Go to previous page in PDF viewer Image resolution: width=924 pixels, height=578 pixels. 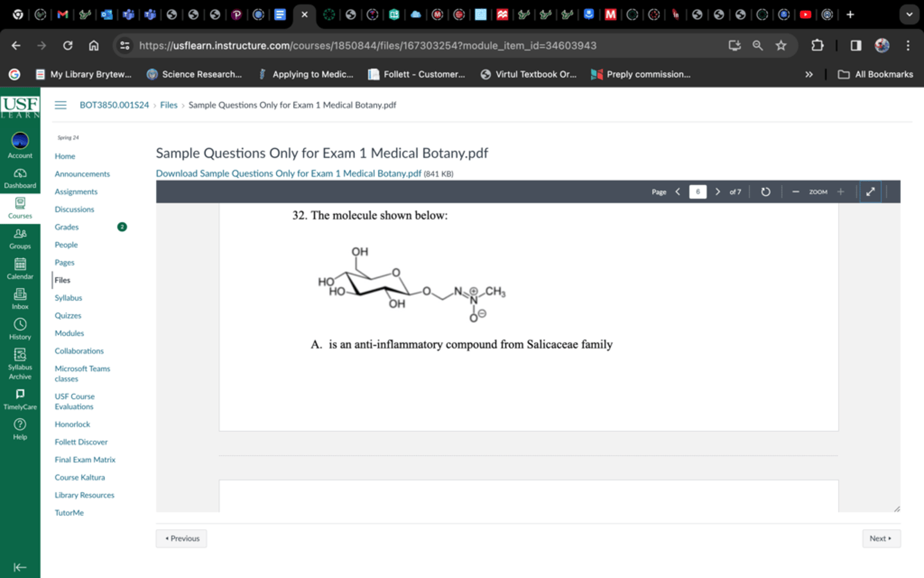click(x=678, y=192)
